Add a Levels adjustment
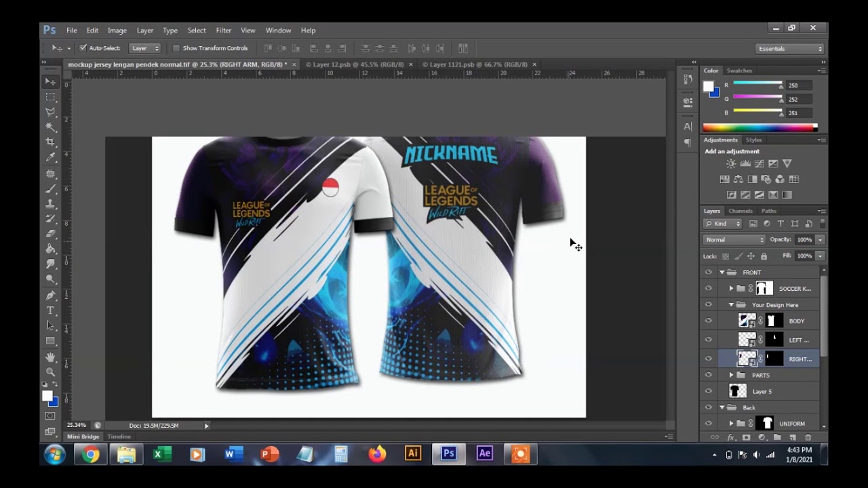This screenshot has height=488, width=868. (745, 163)
